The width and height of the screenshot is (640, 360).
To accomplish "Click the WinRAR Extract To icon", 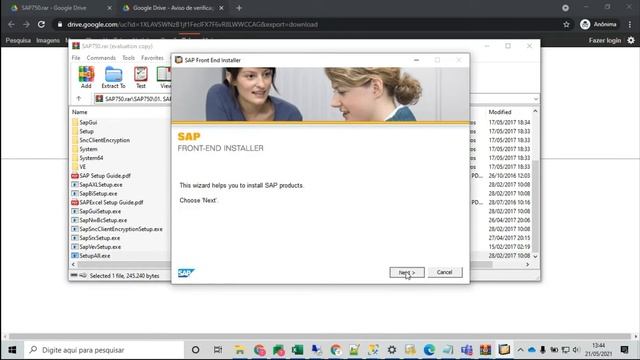I will pyautogui.click(x=113, y=77).
